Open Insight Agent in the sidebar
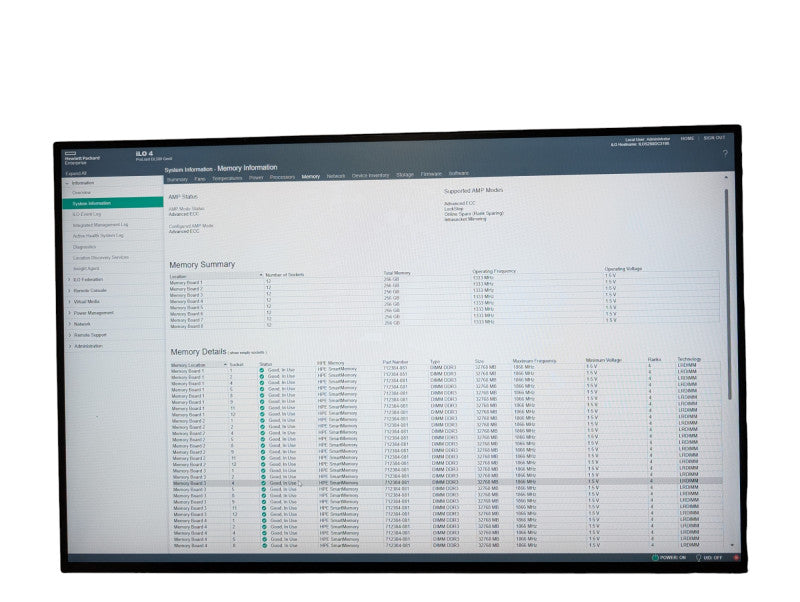Screen dimensions: 800x602 point(86,269)
